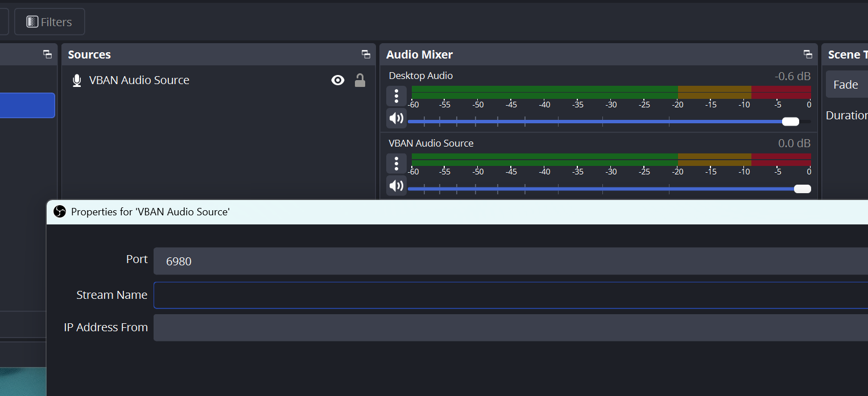The height and width of the screenshot is (396, 868).
Task: Open VBAN Audio Source mixer options menu
Action: (x=396, y=164)
